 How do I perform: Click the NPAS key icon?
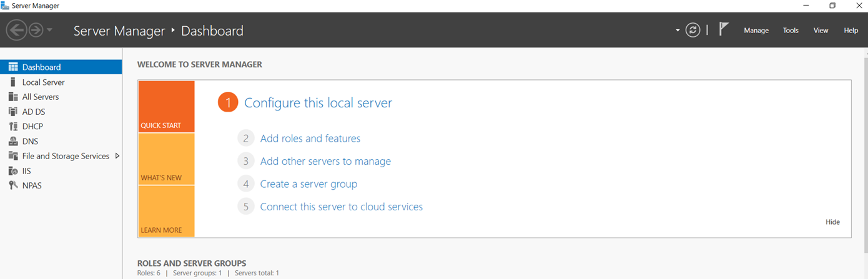tap(12, 185)
